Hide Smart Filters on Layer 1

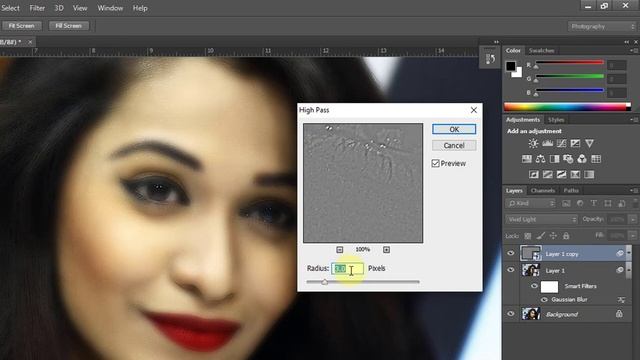point(534,286)
